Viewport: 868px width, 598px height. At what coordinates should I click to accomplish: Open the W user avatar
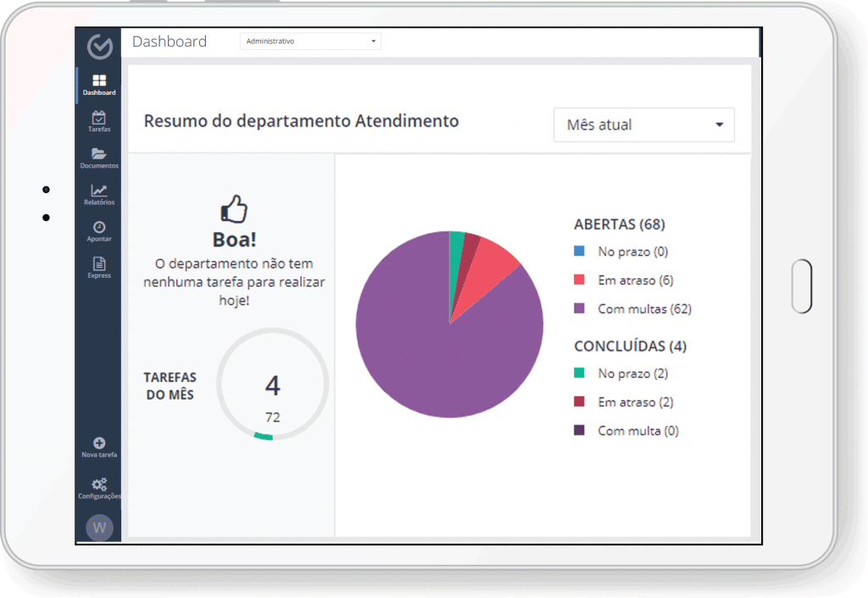100,528
